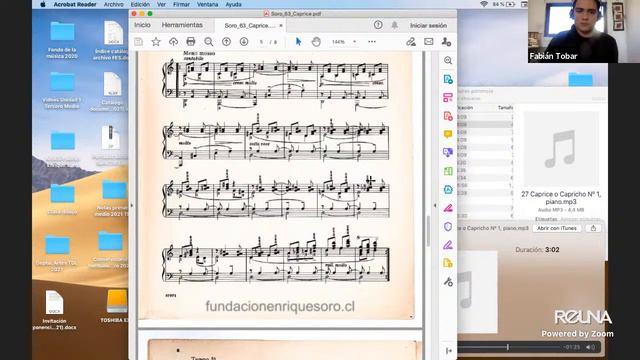Open the yellow document tool icon
640x360 pixels.
(x=448, y=263)
